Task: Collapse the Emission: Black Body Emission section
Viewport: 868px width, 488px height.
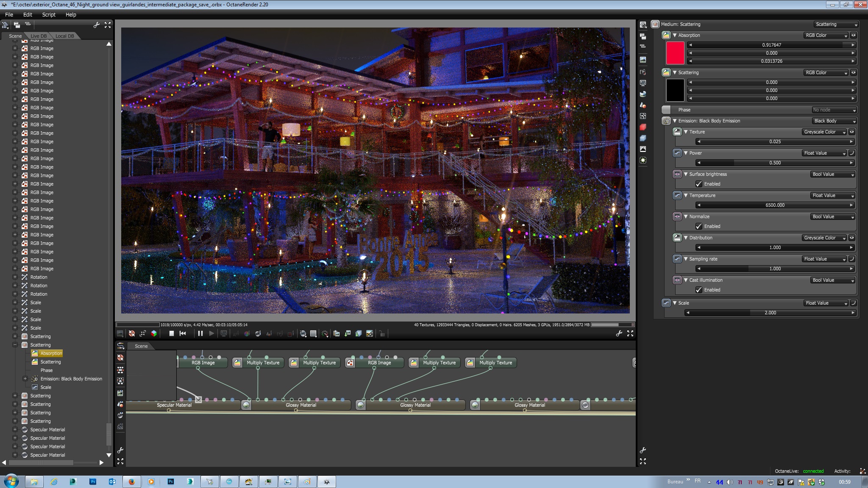Action: (675, 121)
